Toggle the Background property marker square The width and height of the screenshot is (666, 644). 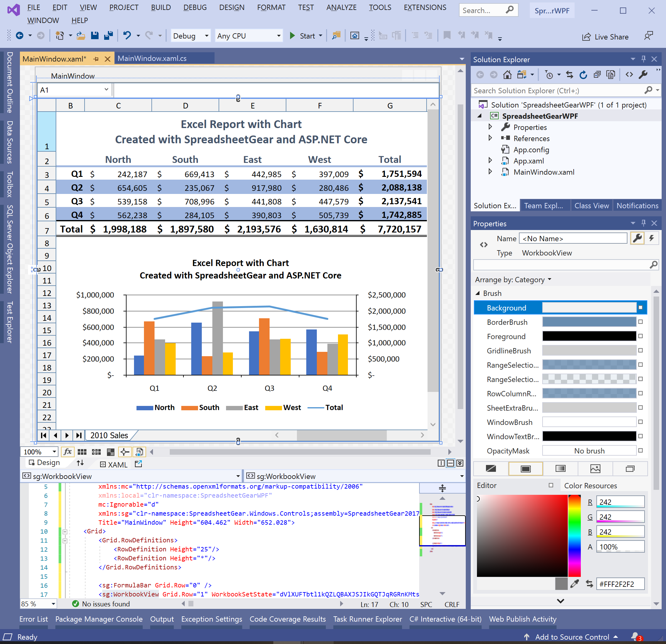[641, 307]
